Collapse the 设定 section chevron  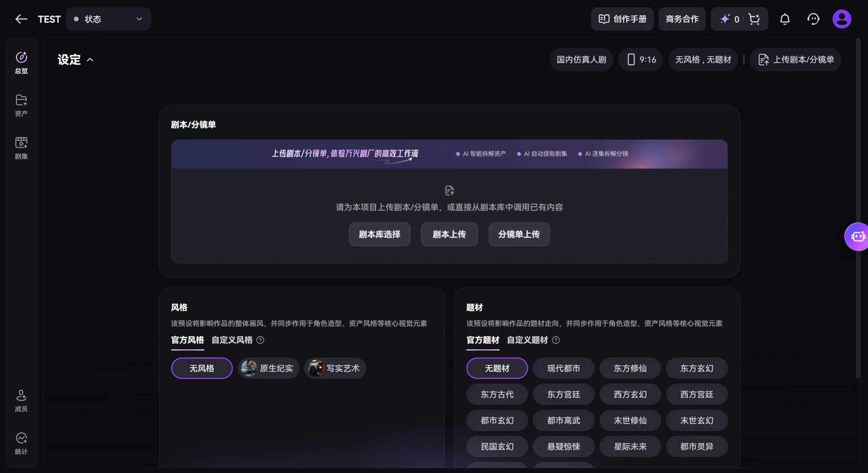[90, 60]
